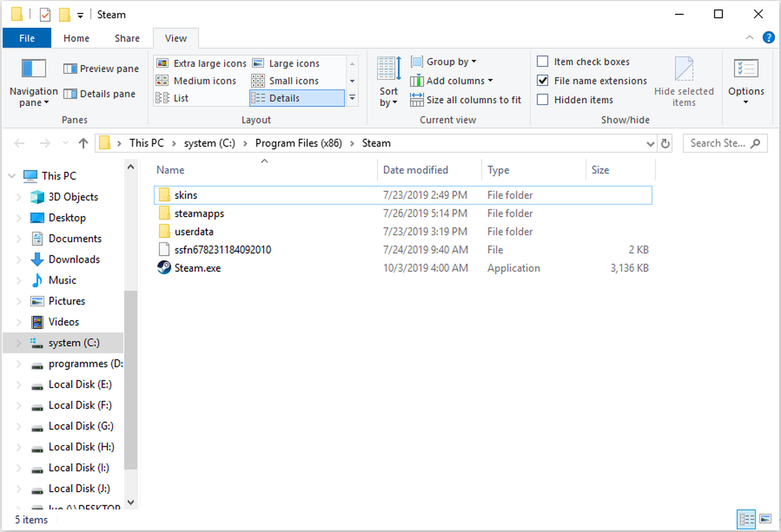The width and height of the screenshot is (781, 532).
Task: Go up one folder level
Action: tap(83, 143)
